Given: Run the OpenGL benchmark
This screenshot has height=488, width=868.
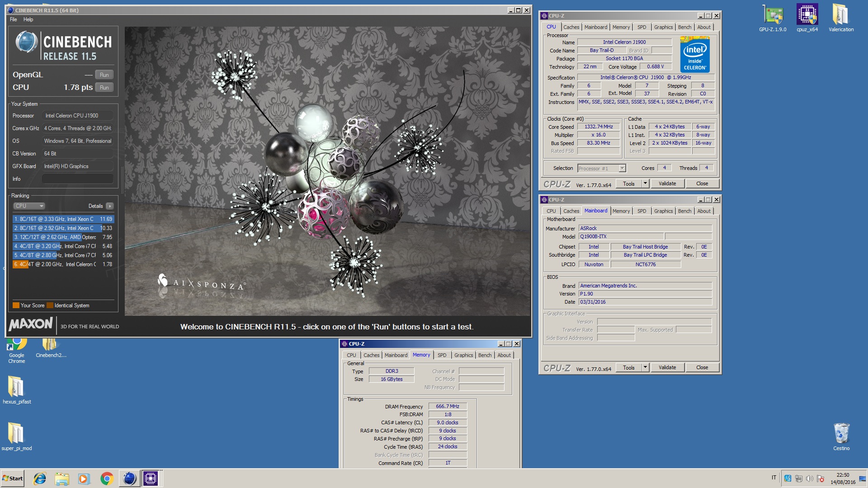Looking at the screenshot, I should [104, 75].
